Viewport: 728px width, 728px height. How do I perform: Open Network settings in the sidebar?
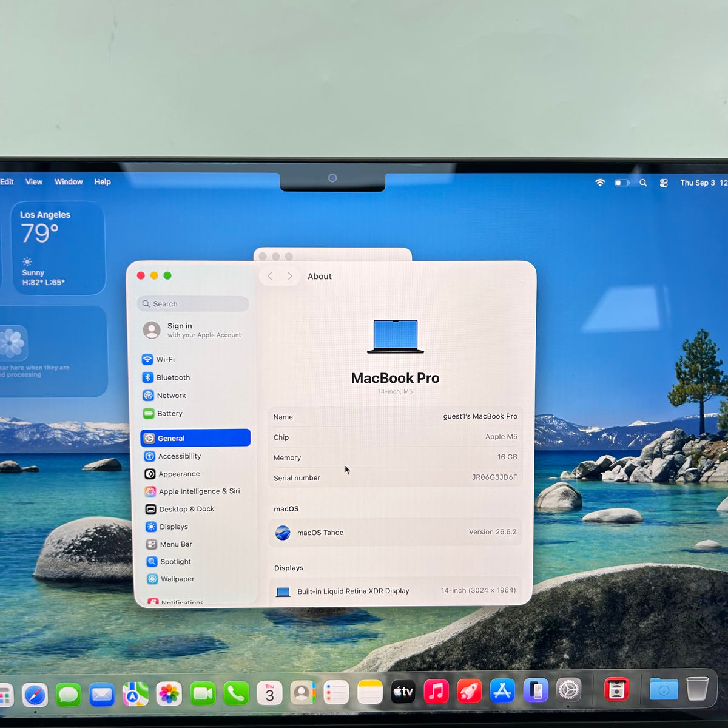pyautogui.click(x=195, y=396)
